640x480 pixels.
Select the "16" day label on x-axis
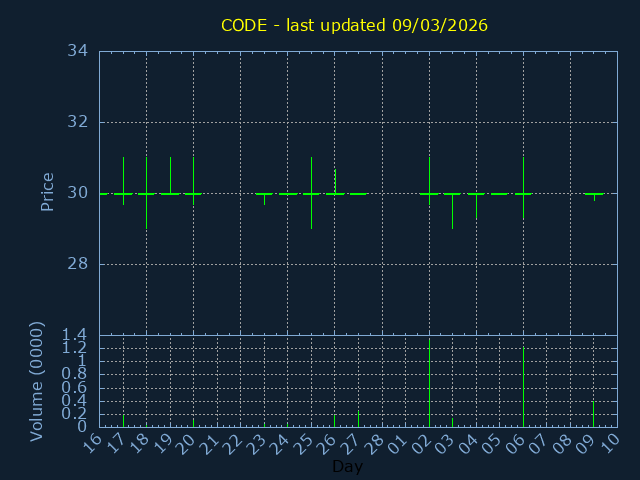94,442
